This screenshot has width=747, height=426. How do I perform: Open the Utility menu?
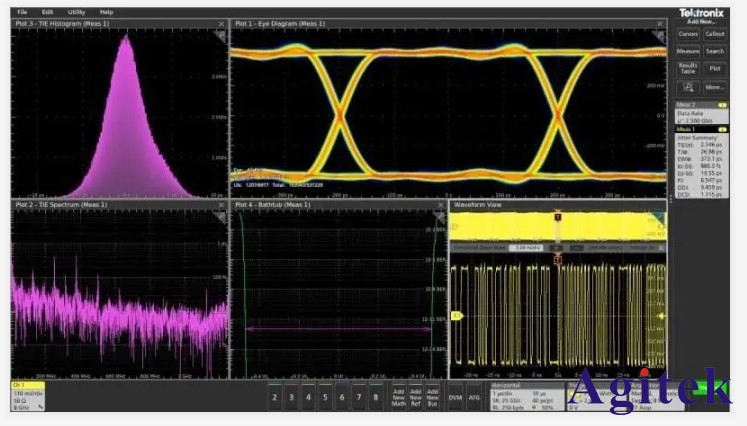76,12
